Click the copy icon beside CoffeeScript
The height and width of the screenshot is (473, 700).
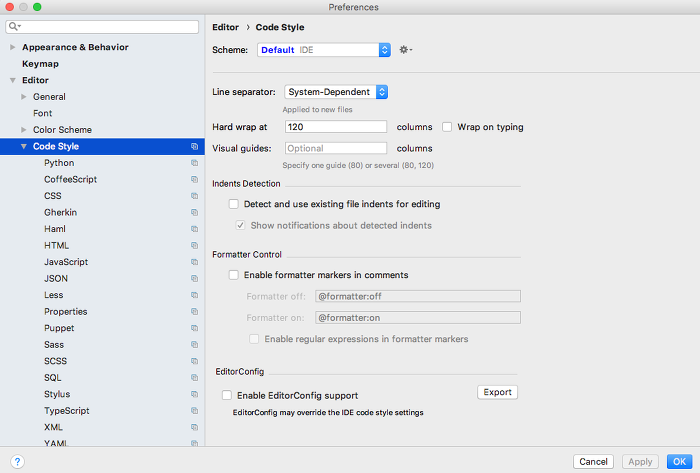click(194, 179)
